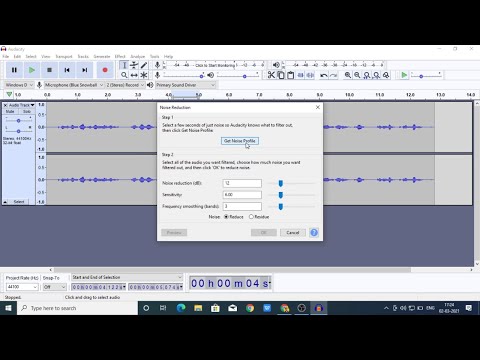Click the Noise reduction (dB) slider handle
This screenshot has height=360, width=480.
pos(281,183)
